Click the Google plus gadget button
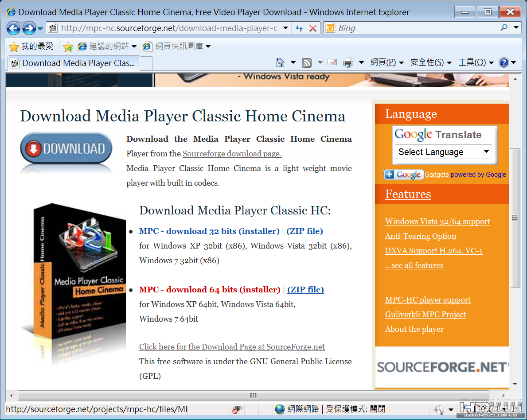This screenshot has height=420, width=527. (x=404, y=175)
